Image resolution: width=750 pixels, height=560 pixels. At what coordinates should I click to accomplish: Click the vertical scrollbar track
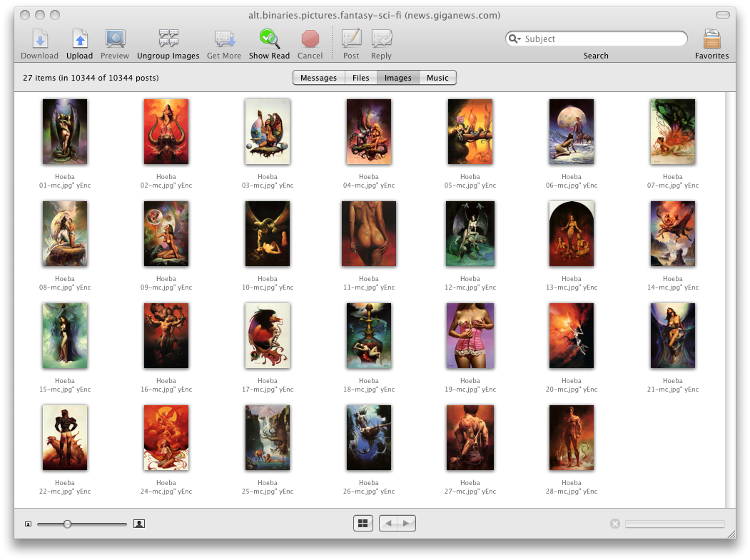click(x=731, y=300)
